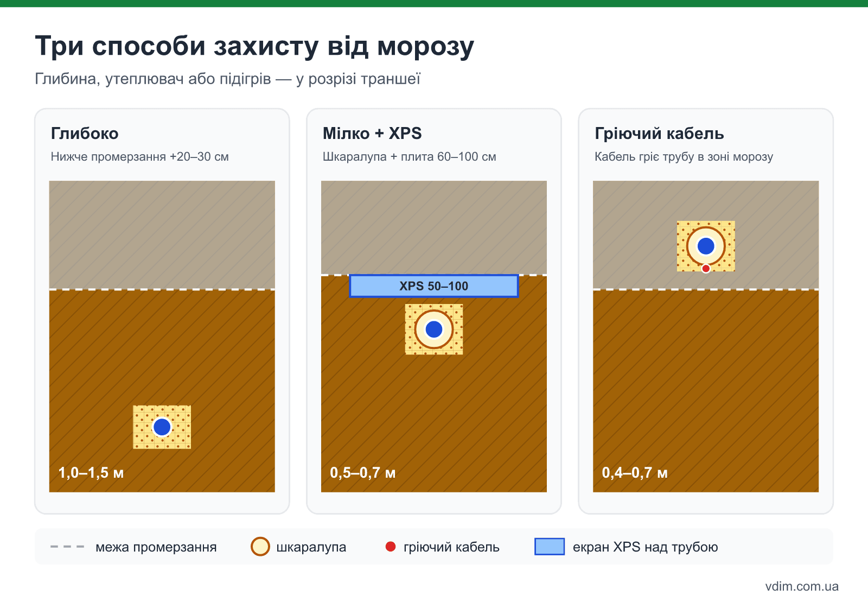Screen dimensions: 868x608
Task: Click legend text 'екран XPS над трубою'
Action: click(646, 547)
